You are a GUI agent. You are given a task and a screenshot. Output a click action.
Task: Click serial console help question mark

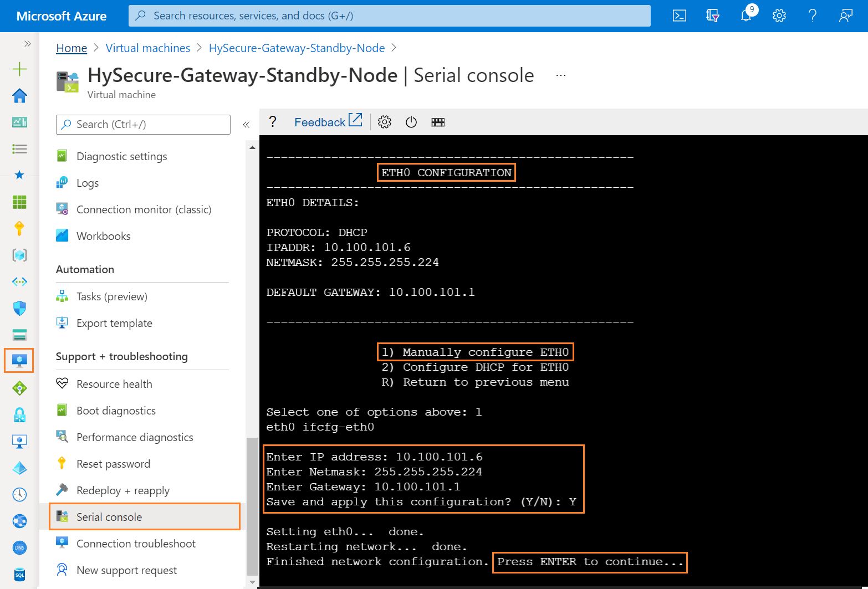273,122
